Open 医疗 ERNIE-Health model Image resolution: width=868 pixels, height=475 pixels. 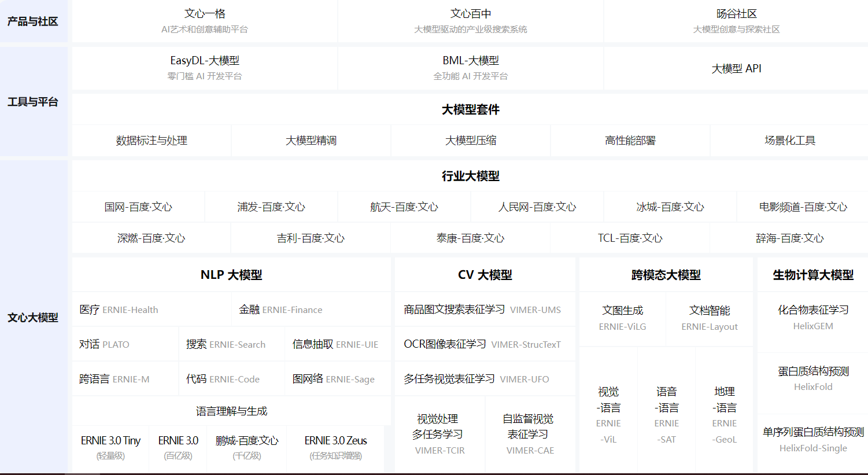[x=152, y=310]
